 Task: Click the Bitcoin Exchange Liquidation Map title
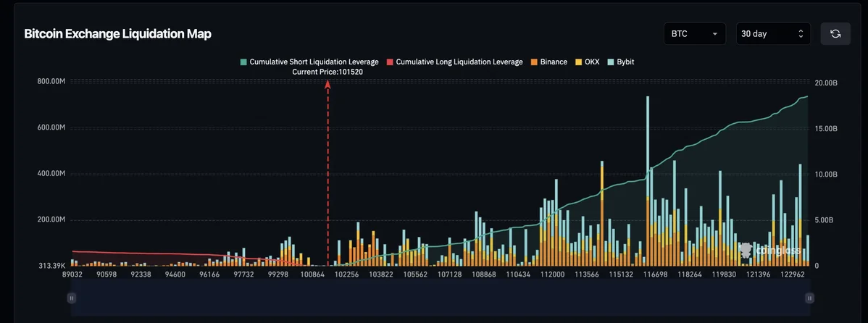(118, 34)
